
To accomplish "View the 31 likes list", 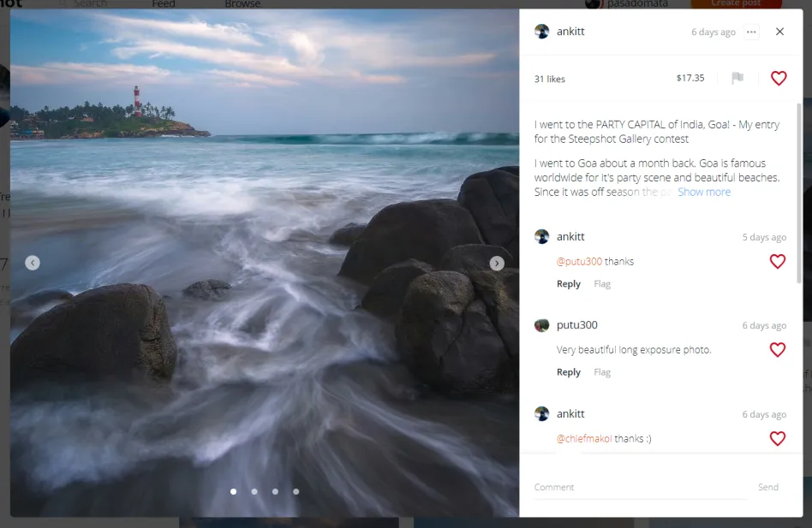I will pyautogui.click(x=549, y=79).
